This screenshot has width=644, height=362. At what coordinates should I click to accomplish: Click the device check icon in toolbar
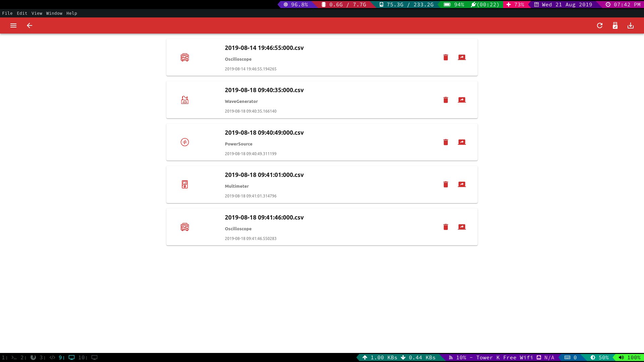pos(615,25)
